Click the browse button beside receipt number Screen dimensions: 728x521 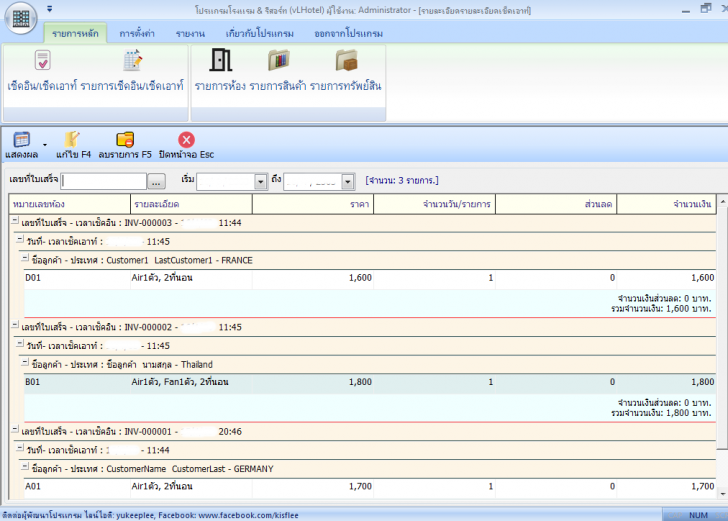tap(157, 182)
